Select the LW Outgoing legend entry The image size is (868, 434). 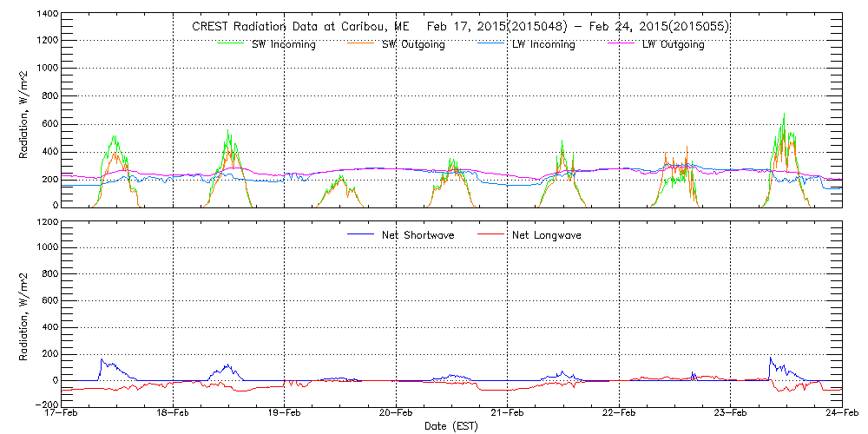click(673, 45)
